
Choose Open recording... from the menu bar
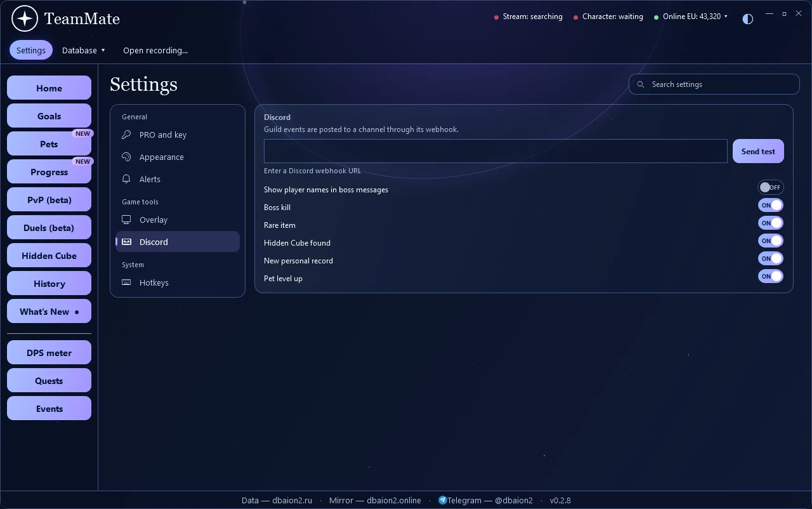155,50
